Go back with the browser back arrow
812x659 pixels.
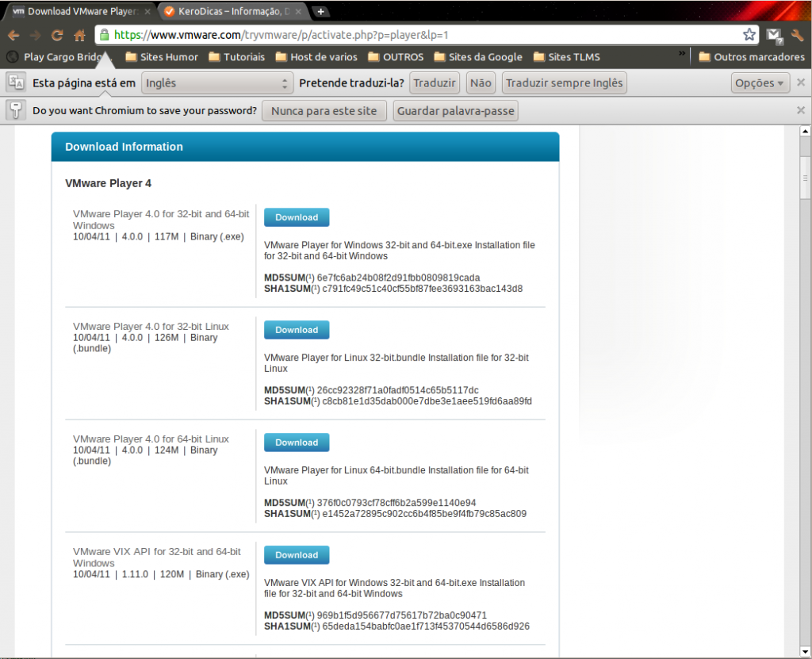tap(13, 35)
